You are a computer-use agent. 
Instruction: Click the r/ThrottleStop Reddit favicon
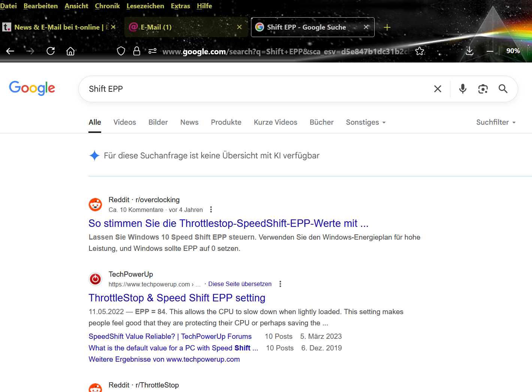click(95, 388)
